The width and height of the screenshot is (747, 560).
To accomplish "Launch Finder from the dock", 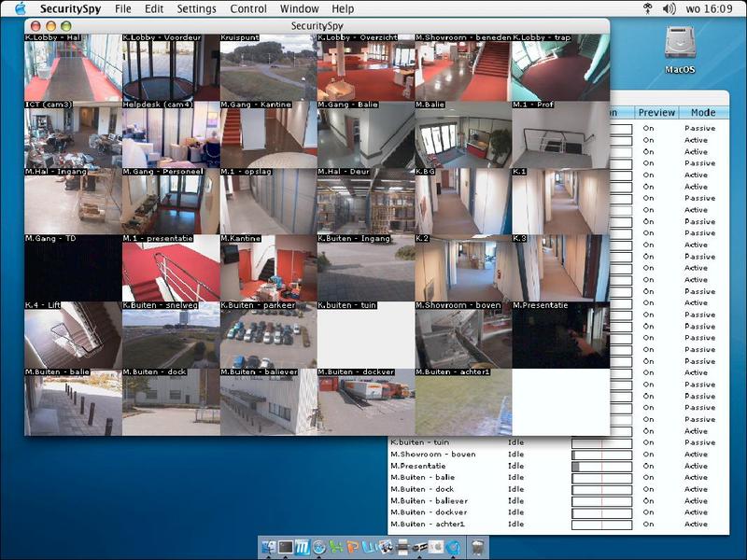I will pyautogui.click(x=270, y=546).
